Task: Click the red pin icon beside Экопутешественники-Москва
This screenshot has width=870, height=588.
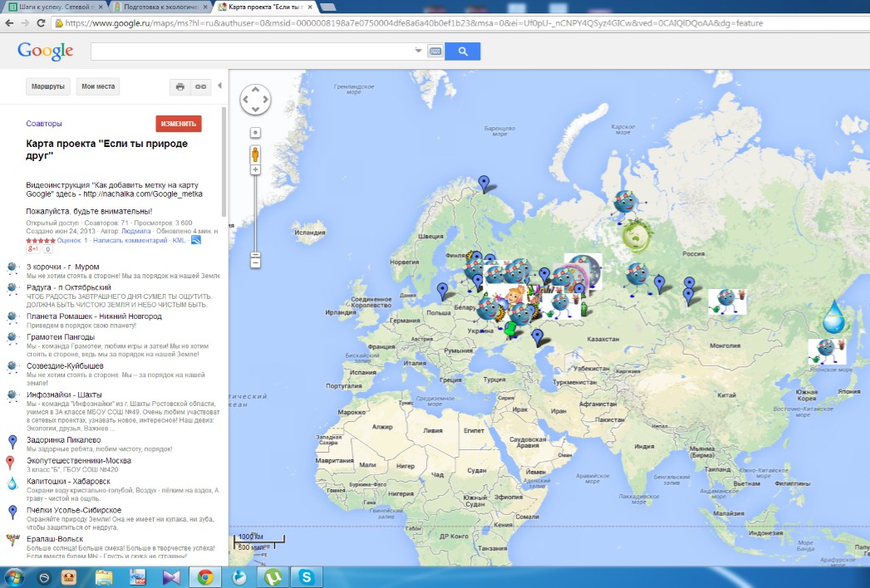Action: [10, 462]
